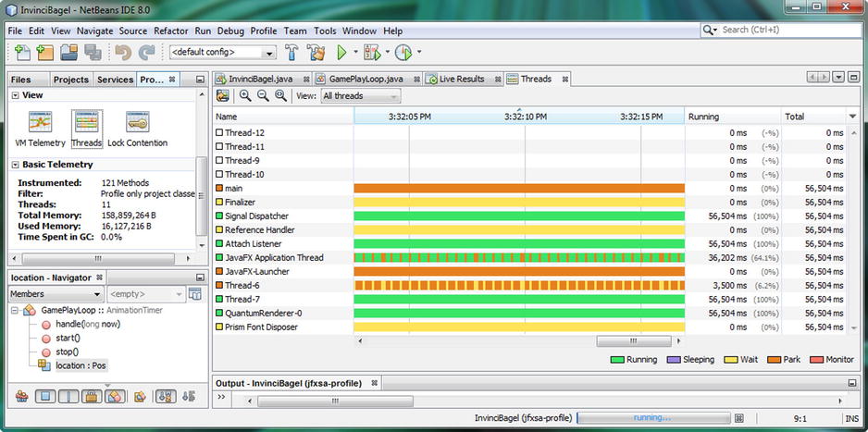Click the New Project toolbar icon
The width and height of the screenshot is (868, 432).
pyautogui.click(x=44, y=52)
